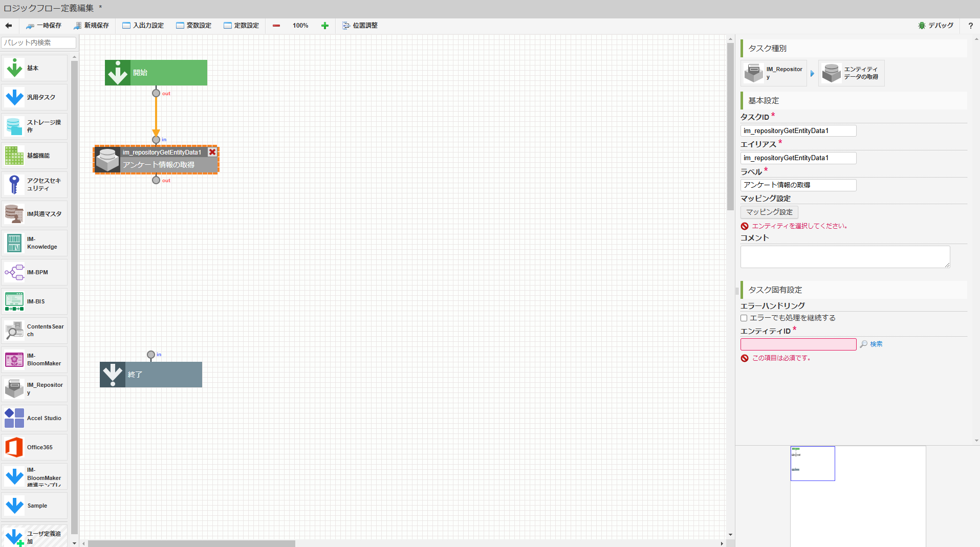The image size is (980, 547).
Task: Click the タスクID input field
Action: (x=797, y=130)
